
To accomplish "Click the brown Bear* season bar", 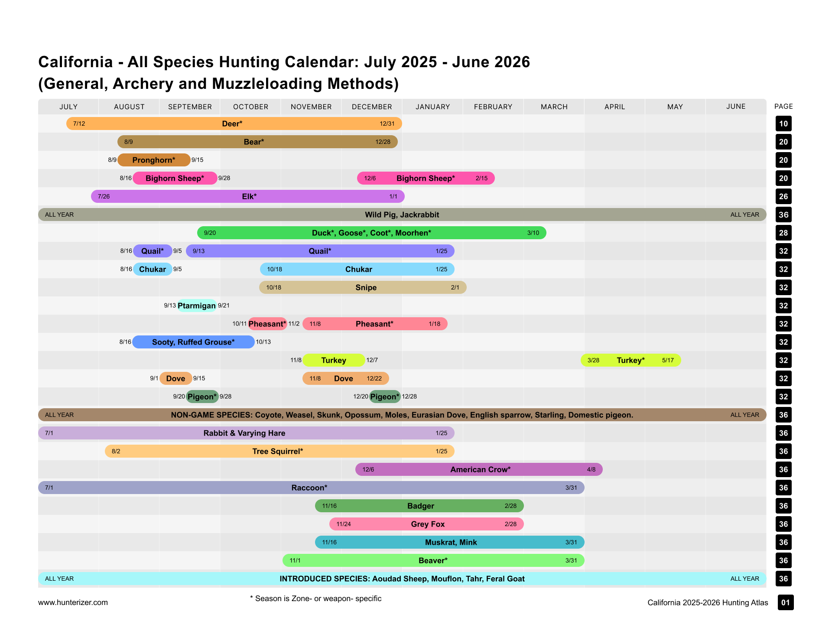I will click(x=257, y=142).
